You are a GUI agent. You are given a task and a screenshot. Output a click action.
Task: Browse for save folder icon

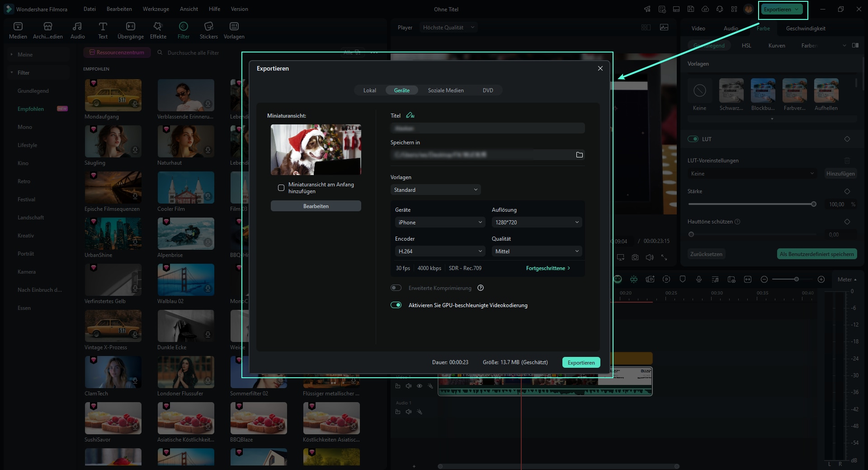tap(579, 155)
